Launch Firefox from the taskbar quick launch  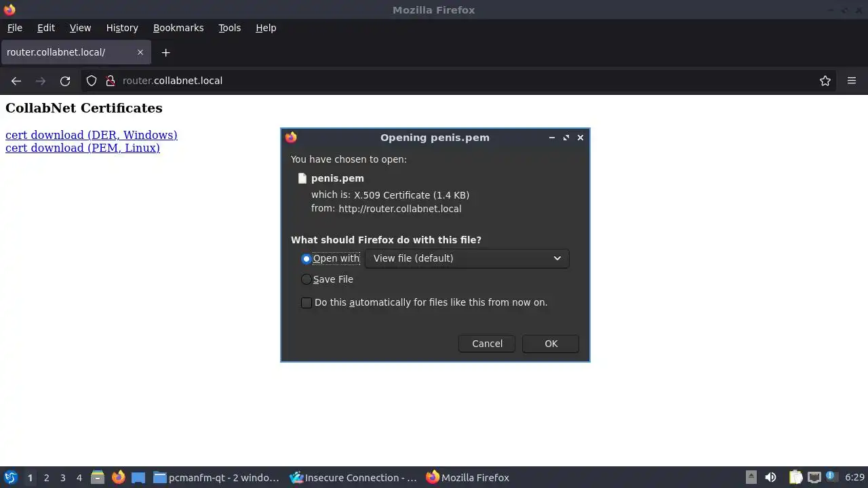118,478
